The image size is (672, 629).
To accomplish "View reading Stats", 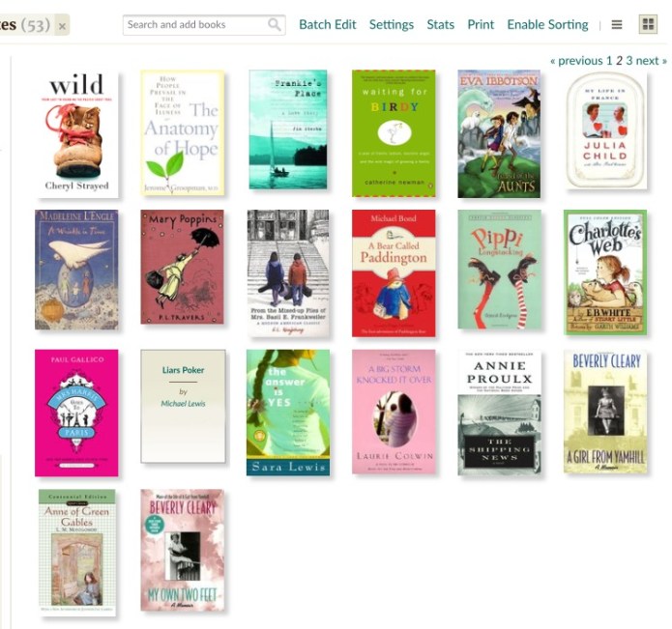I will 440,25.
